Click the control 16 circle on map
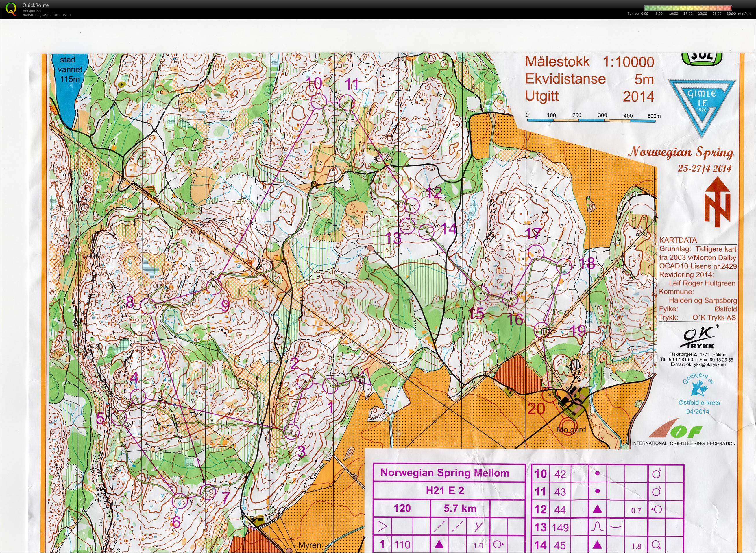756x553 pixels. (x=511, y=298)
